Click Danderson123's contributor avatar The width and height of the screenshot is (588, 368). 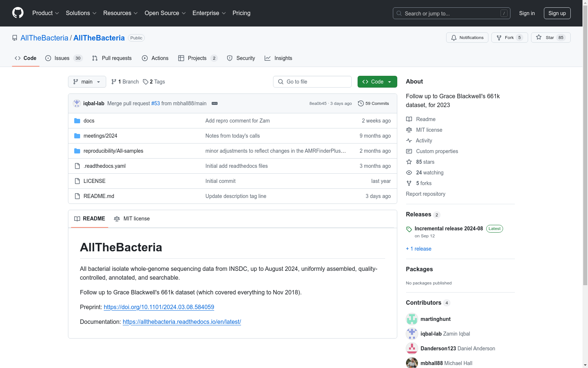click(x=412, y=348)
